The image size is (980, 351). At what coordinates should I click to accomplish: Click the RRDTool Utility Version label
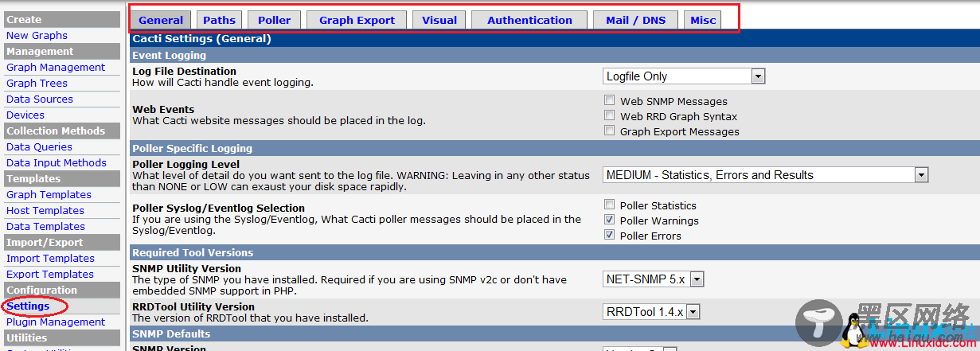coord(193,306)
